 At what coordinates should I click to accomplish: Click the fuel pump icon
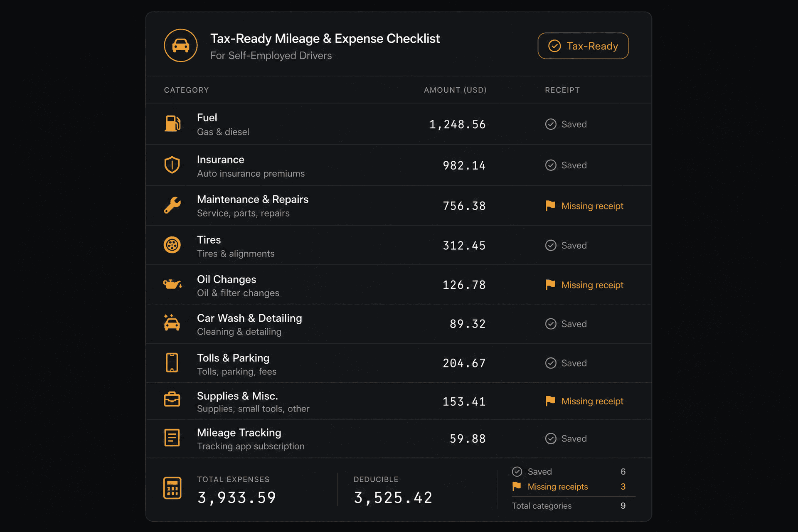172,124
